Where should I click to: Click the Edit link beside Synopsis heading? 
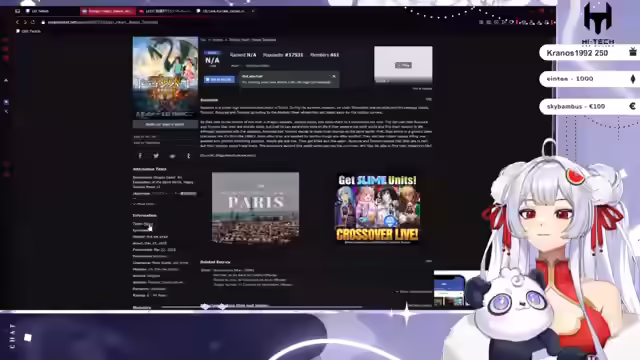pyautogui.click(x=429, y=99)
